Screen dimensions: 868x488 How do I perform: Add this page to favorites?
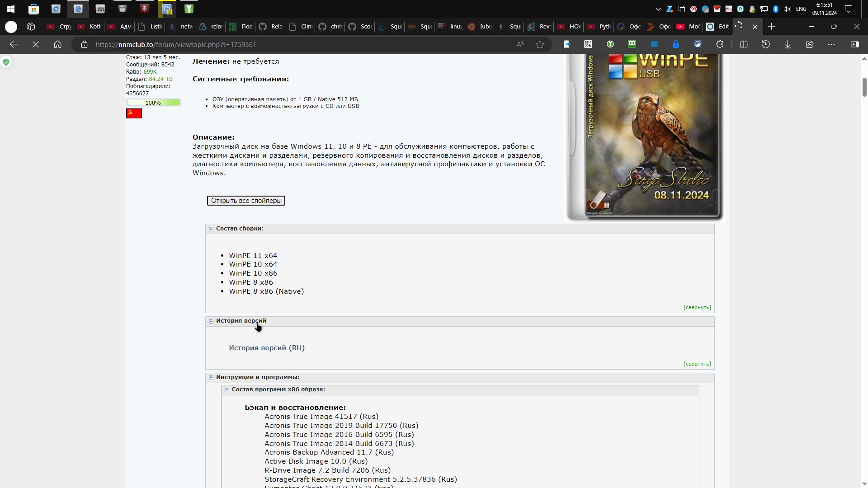(540, 44)
